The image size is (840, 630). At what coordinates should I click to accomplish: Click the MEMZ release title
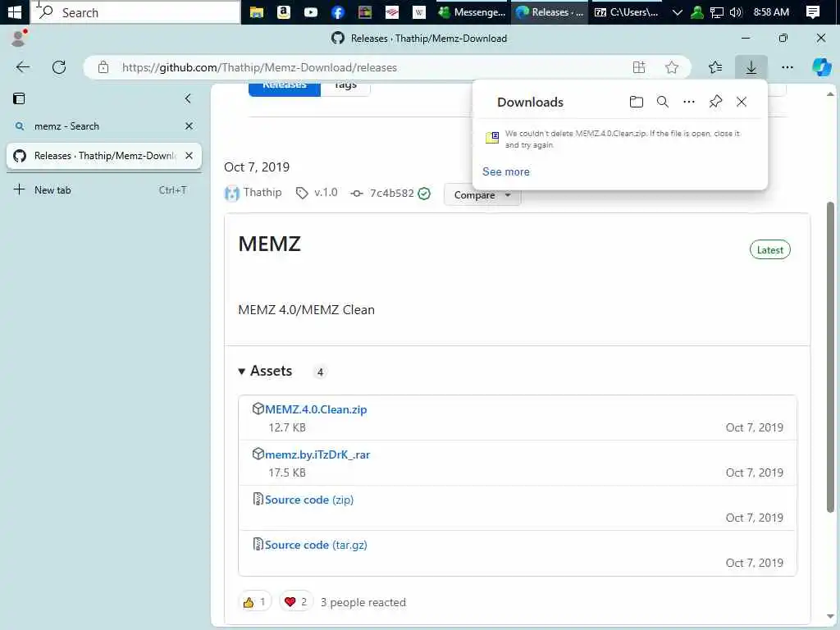(269, 244)
